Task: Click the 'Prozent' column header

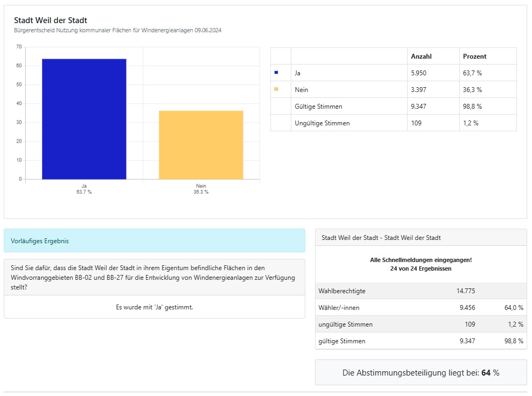Action: [474, 56]
